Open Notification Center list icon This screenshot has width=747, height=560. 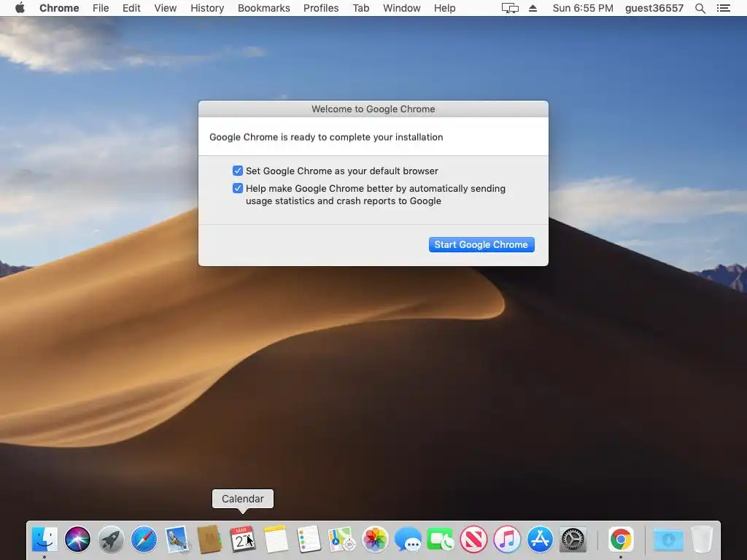pos(724,8)
